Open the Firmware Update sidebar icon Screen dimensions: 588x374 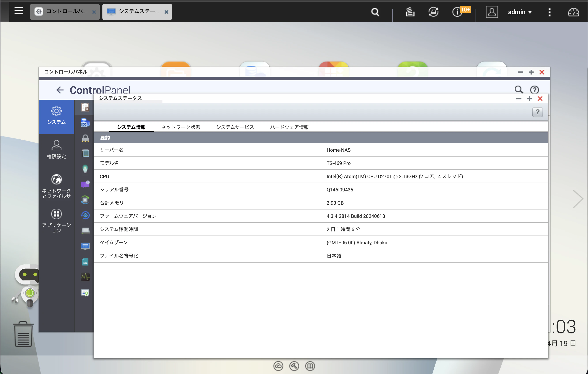pos(85,200)
